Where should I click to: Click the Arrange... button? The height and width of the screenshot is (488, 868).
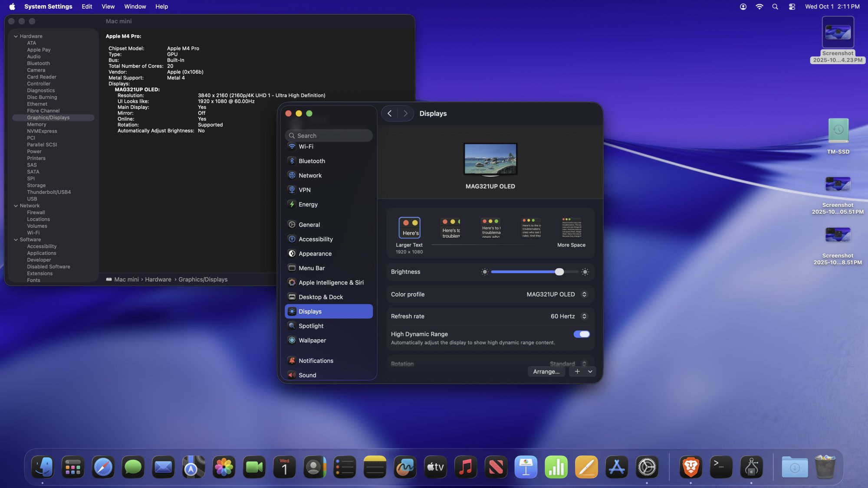pos(546,372)
